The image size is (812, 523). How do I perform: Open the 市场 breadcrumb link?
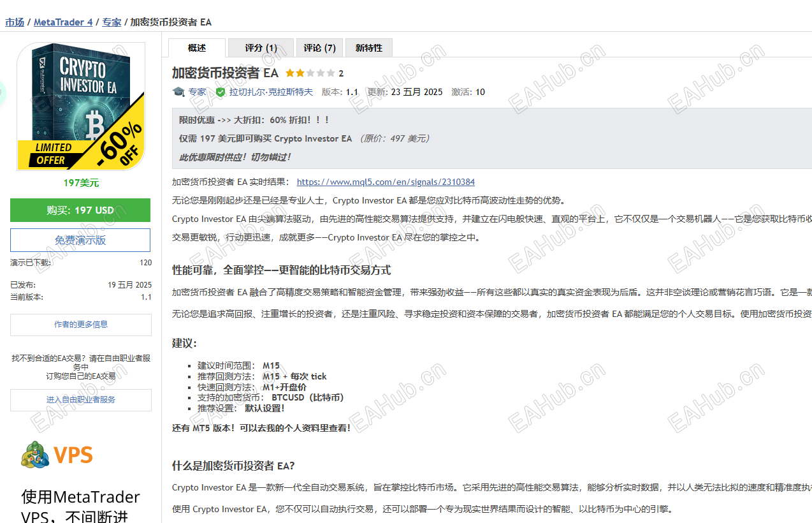pos(15,22)
